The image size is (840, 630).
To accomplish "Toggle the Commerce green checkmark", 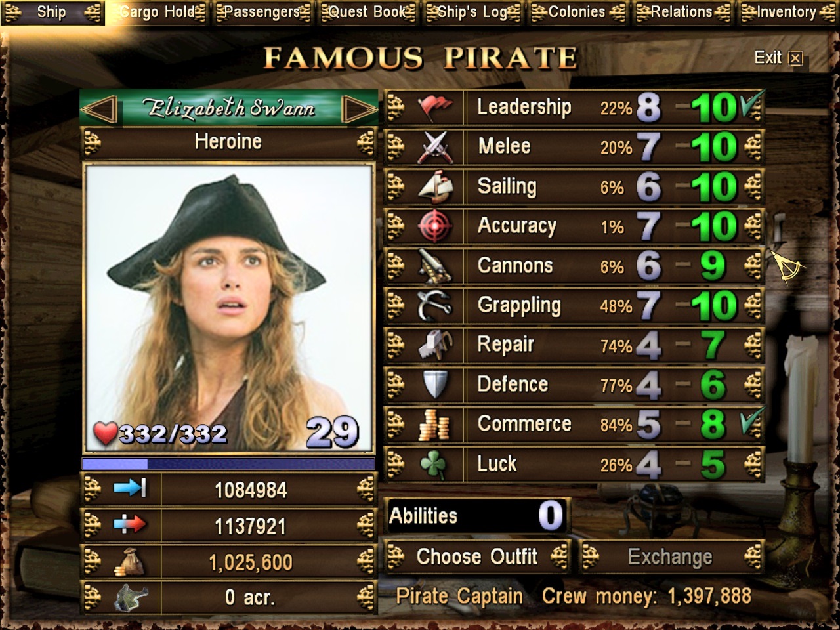I will point(751,422).
